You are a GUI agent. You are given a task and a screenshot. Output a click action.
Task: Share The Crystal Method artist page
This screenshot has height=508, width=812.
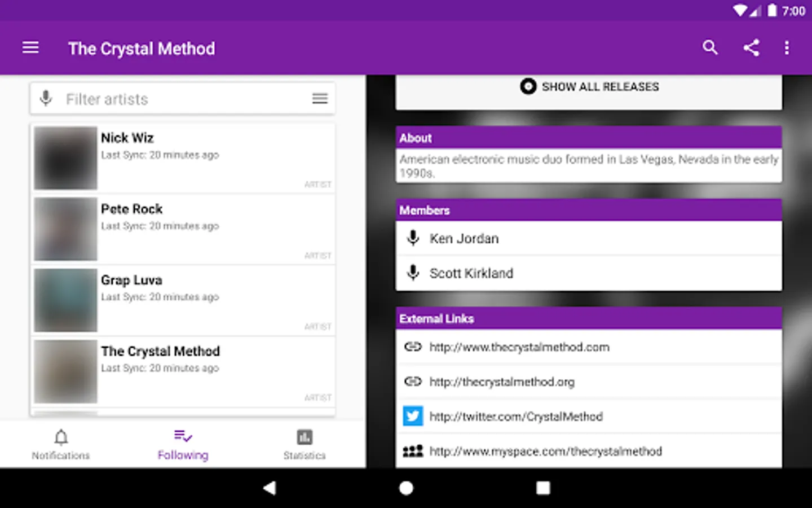[751, 47]
